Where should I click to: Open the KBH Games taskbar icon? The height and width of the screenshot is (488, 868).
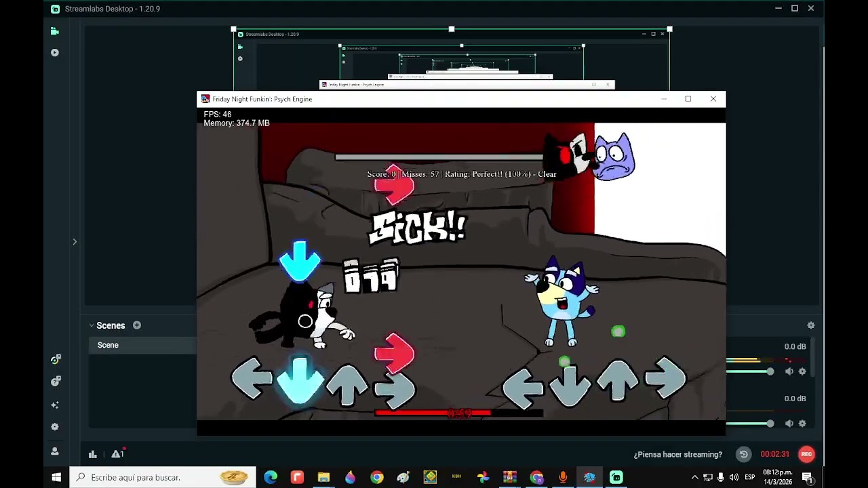[x=456, y=477]
